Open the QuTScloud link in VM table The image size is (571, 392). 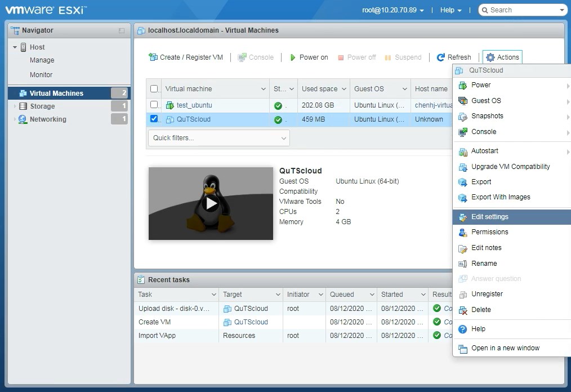[x=193, y=119]
